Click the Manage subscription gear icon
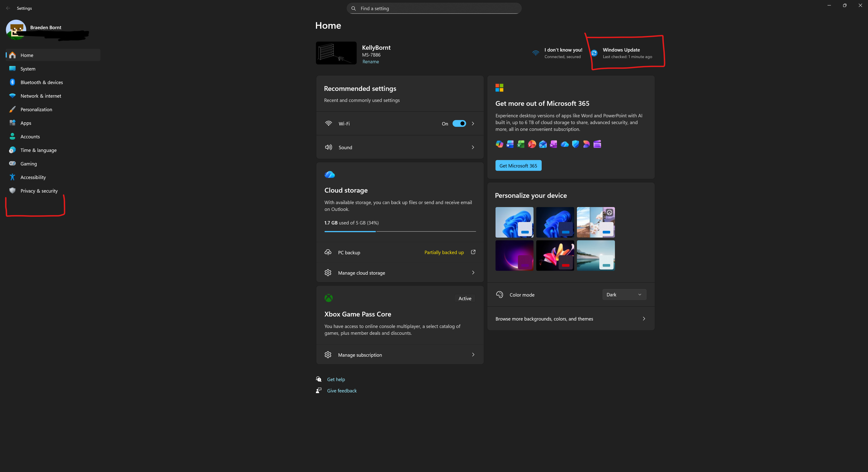 coord(328,355)
